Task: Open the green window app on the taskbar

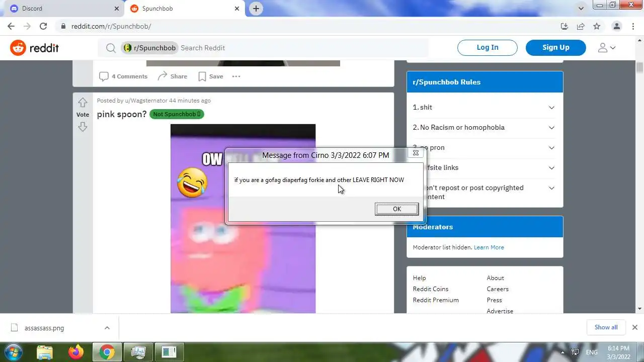Action: tap(169, 352)
